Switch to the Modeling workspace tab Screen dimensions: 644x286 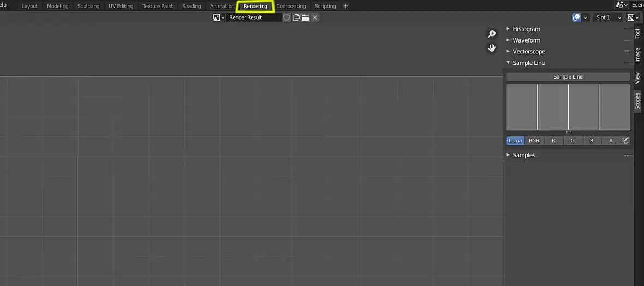click(57, 6)
